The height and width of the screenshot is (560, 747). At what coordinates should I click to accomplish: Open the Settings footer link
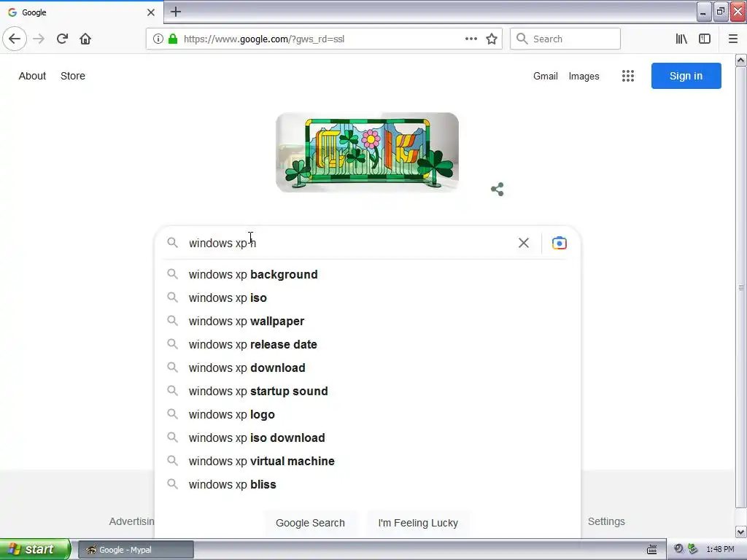point(606,521)
